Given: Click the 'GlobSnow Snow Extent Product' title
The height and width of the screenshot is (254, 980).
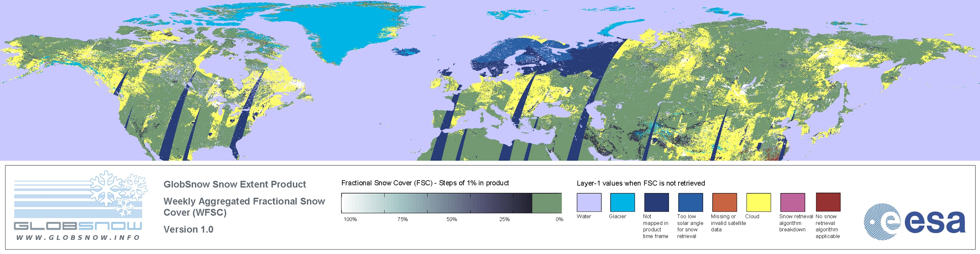Looking at the screenshot, I should [x=235, y=184].
